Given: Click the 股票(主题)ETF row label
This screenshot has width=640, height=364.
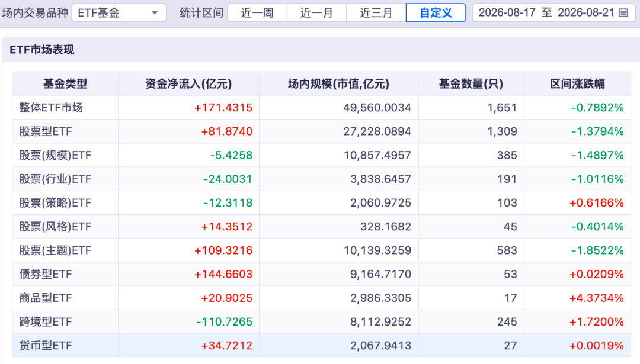Looking at the screenshot, I should pos(55,250).
